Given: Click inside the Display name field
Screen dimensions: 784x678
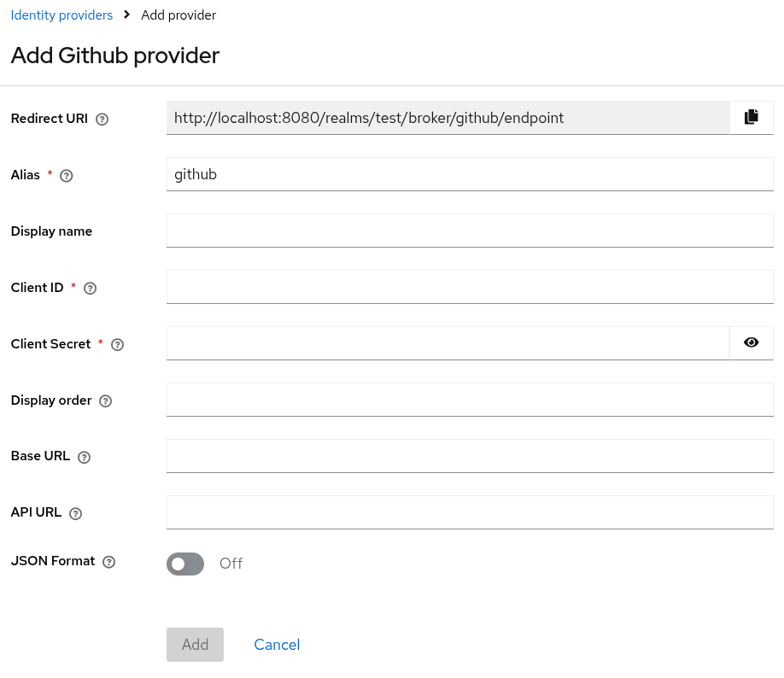Looking at the screenshot, I should 470,230.
